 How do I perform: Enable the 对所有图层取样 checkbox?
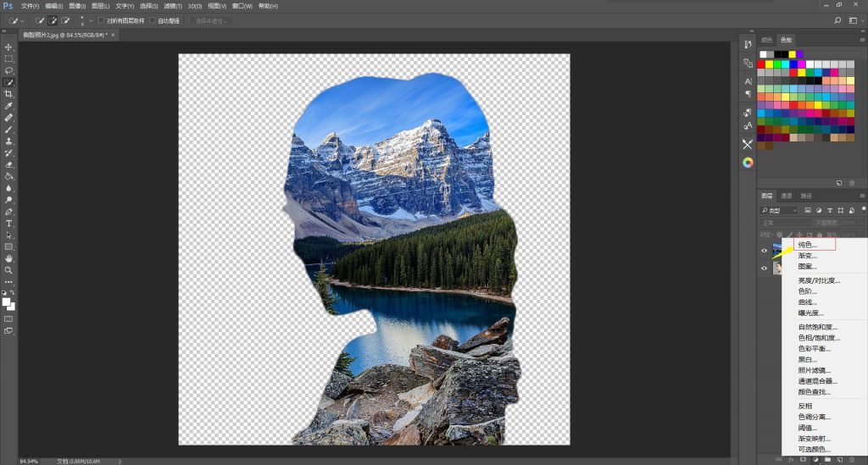[x=102, y=20]
